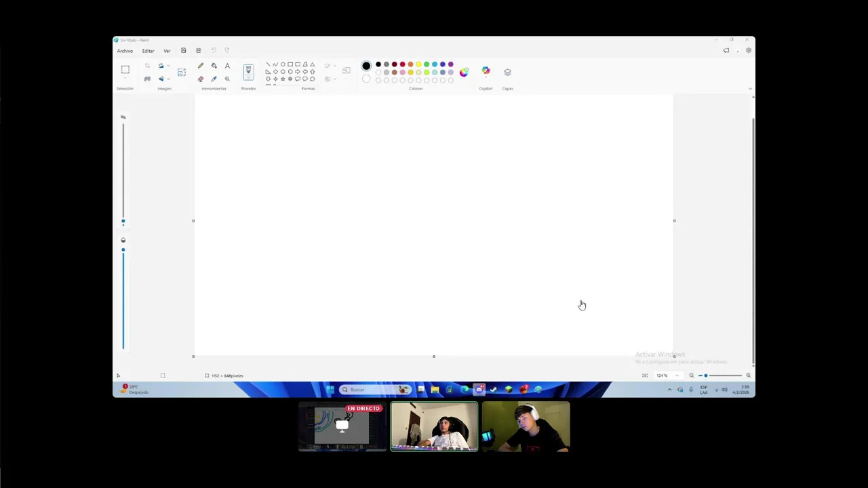Open the Windows Start button

tap(330, 390)
